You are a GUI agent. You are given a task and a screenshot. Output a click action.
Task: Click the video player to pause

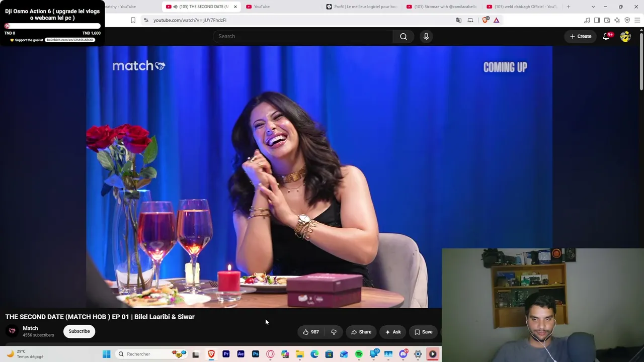pos(319,177)
